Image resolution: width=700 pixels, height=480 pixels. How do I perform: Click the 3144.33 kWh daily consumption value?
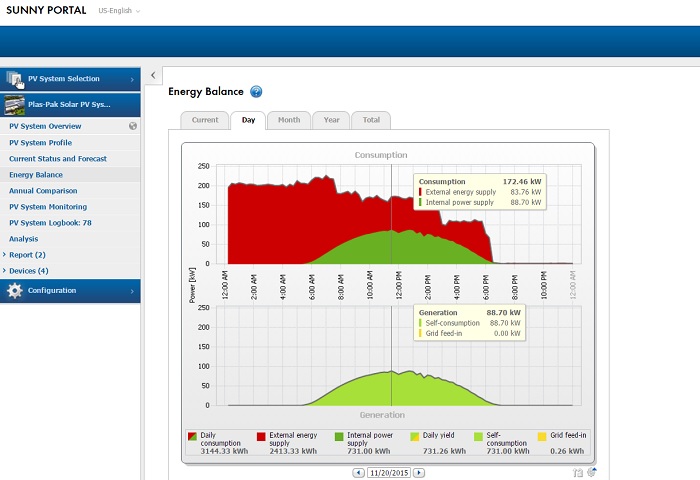(x=224, y=451)
